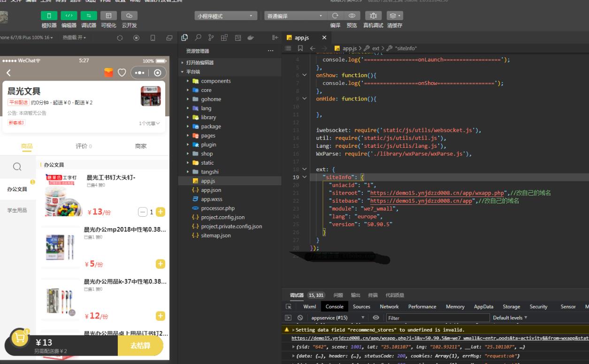Toggle the heart favorite icon in simulator
Viewport: 589px width, 364px height.
coord(122,73)
